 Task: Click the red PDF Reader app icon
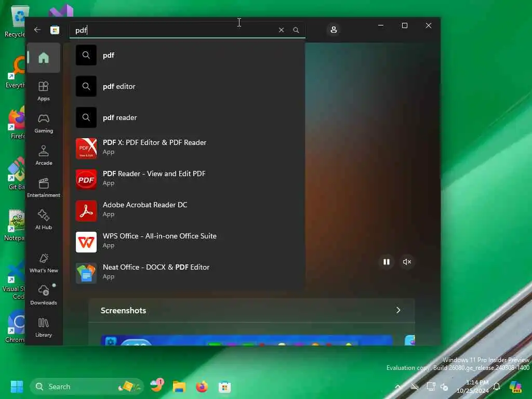(86, 179)
